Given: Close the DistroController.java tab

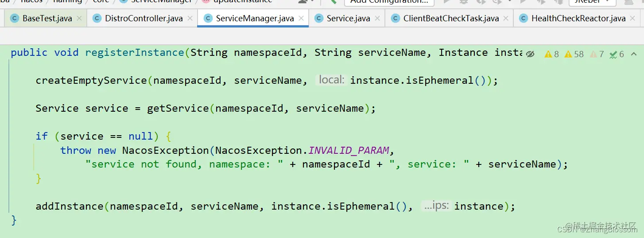Looking at the screenshot, I should pyautogui.click(x=190, y=19).
